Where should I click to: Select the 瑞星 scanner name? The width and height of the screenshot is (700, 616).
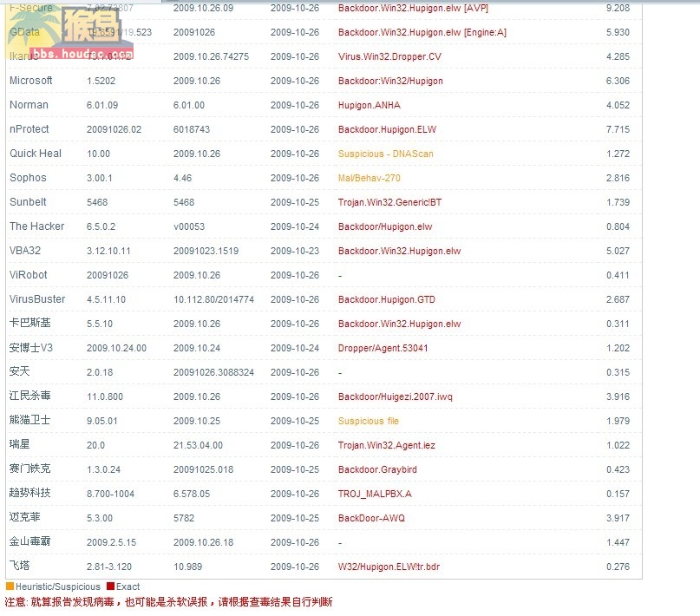[20, 444]
